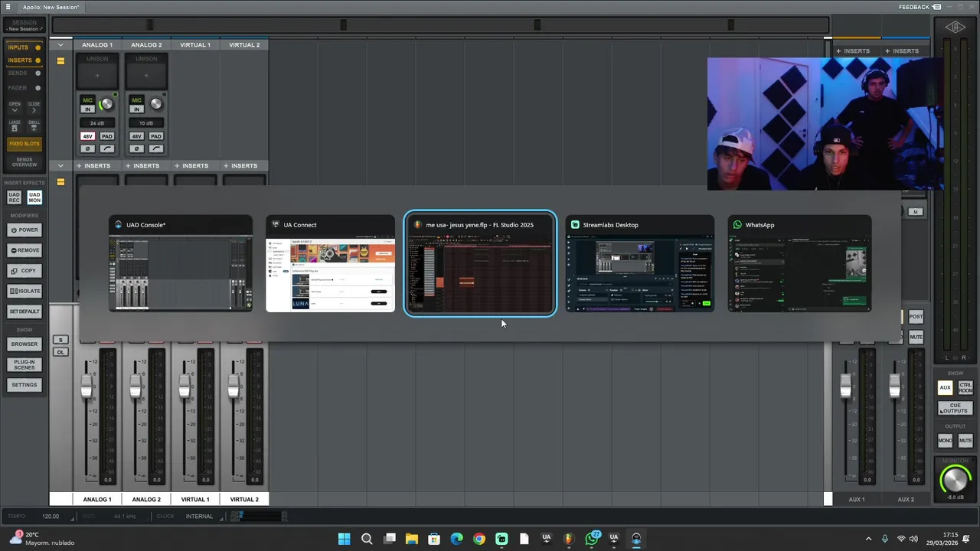Move the AUX 1 fader
The width and height of the screenshot is (980, 551).
click(845, 386)
